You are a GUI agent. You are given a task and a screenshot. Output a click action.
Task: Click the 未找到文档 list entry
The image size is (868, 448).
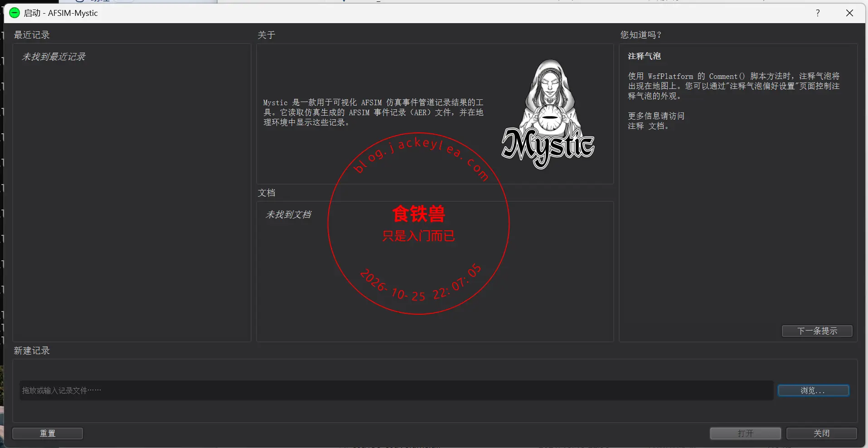coord(288,214)
